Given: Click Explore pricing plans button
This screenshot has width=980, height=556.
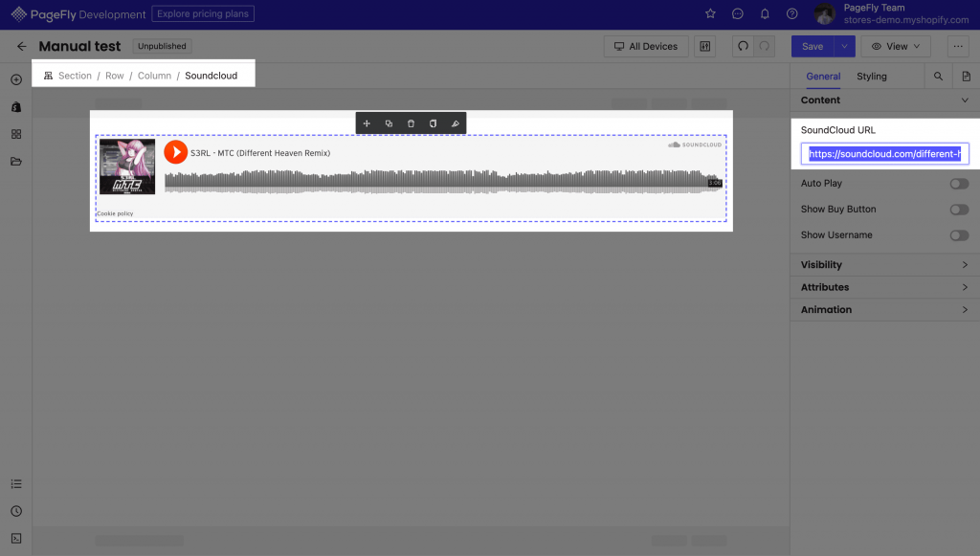Looking at the screenshot, I should point(203,13).
